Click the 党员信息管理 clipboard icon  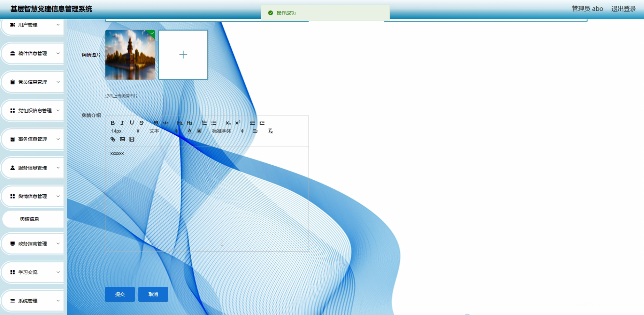click(x=13, y=82)
